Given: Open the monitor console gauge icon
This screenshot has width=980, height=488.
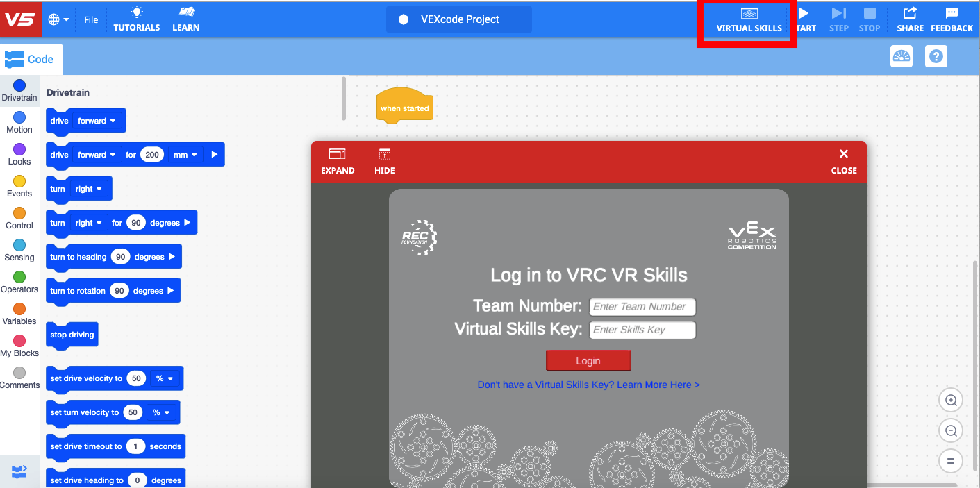Looking at the screenshot, I should coord(902,56).
